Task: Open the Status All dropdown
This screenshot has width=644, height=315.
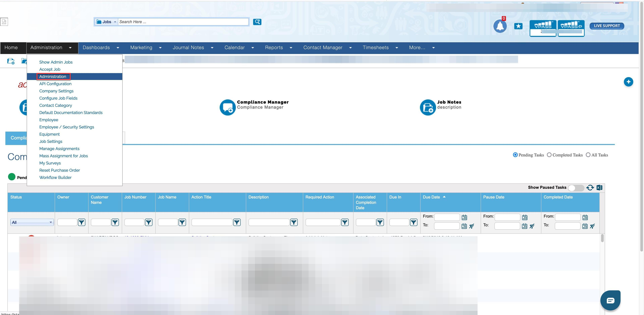Action: (32, 222)
